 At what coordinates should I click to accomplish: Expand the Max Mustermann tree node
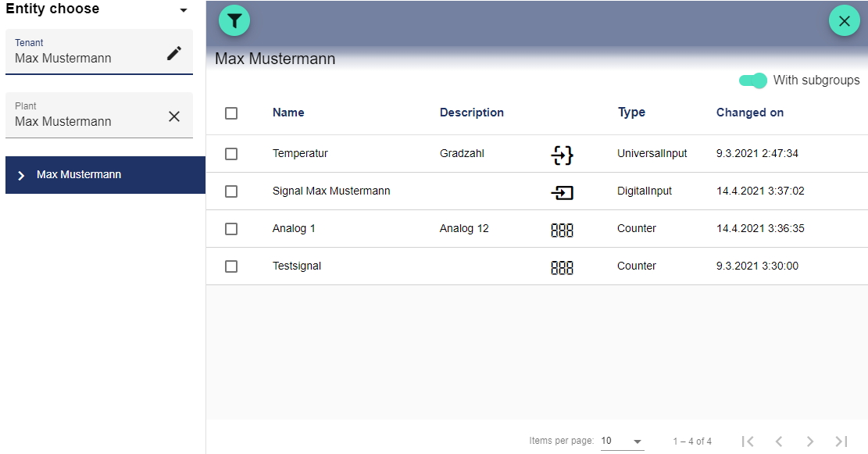pos(21,175)
